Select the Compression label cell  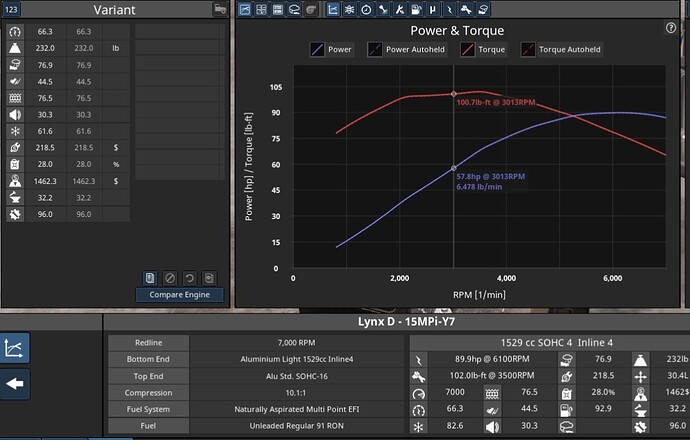click(x=149, y=392)
